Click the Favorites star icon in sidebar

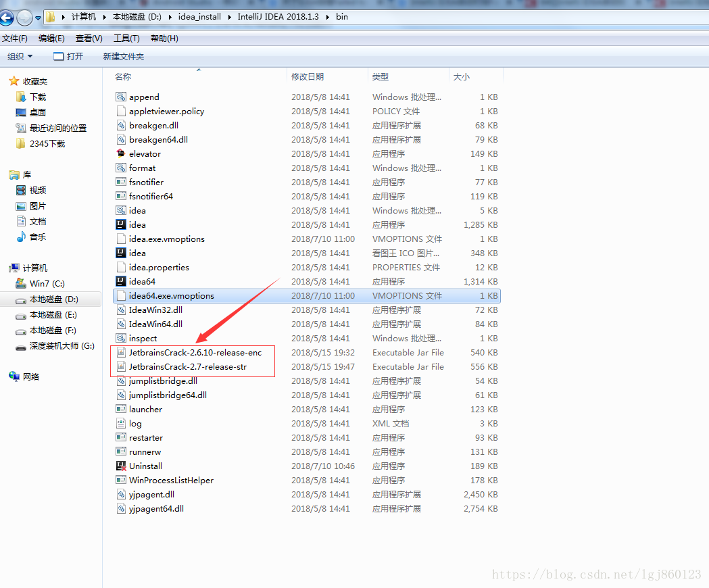[14, 81]
